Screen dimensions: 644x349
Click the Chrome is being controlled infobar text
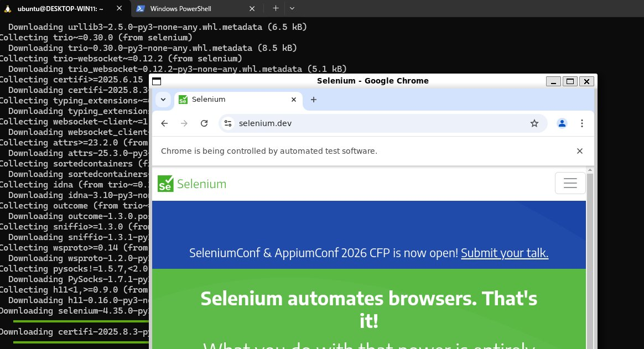coord(269,151)
